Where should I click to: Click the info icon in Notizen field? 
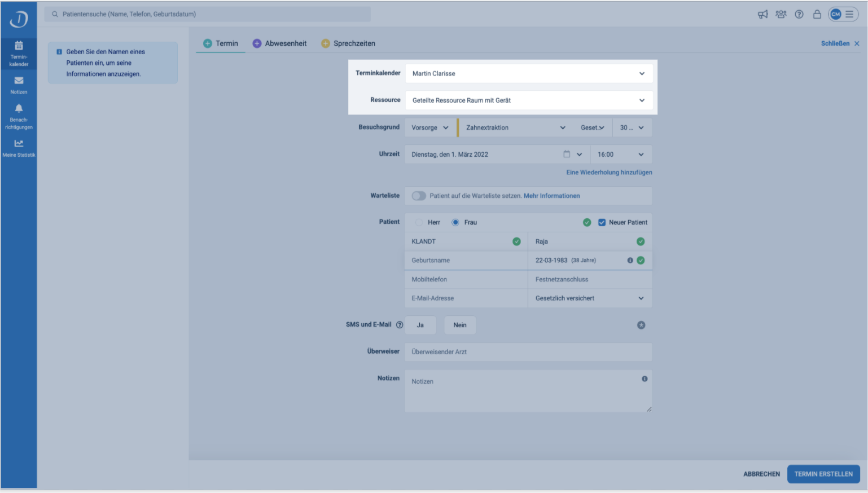(x=645, y=379)
